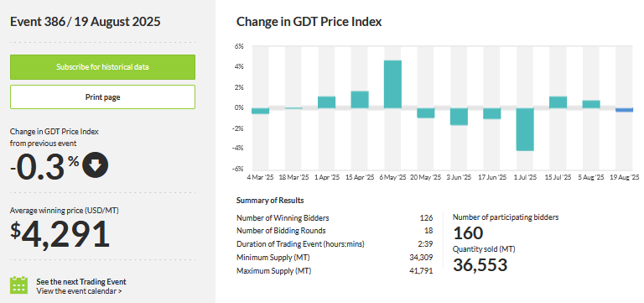Click the Duration of Trading Event label
Viewport: 644px width, 303px height.
[301, 244]
